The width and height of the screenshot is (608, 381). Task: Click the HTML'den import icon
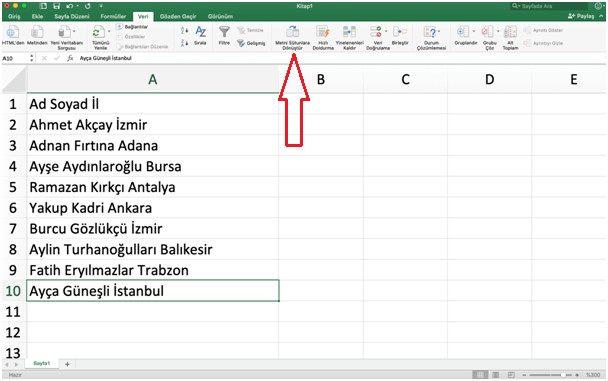click(12, 32)
